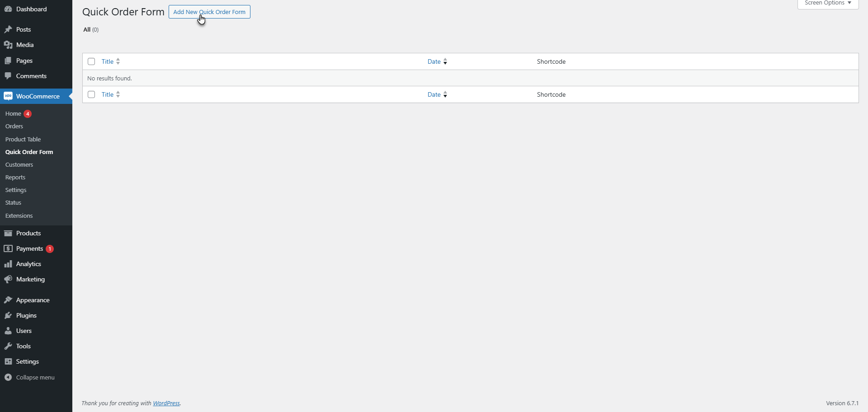Viewport: 868px width, 412px height.
Task: Open the Product Table submenu item
Action: (23, 139)
